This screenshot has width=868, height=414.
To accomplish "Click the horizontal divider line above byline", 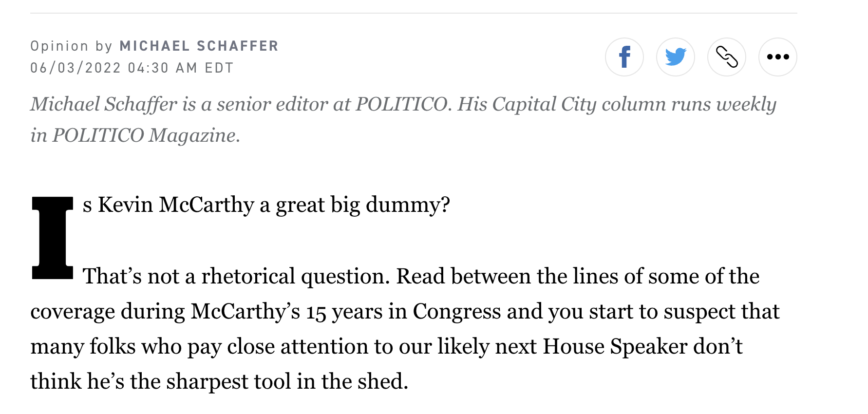I will [x=414, y=13].
